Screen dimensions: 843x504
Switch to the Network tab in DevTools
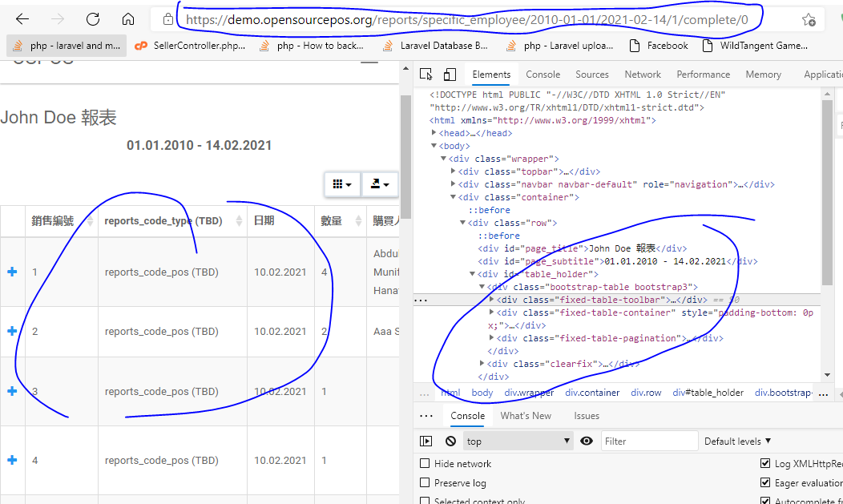[643, 74]
